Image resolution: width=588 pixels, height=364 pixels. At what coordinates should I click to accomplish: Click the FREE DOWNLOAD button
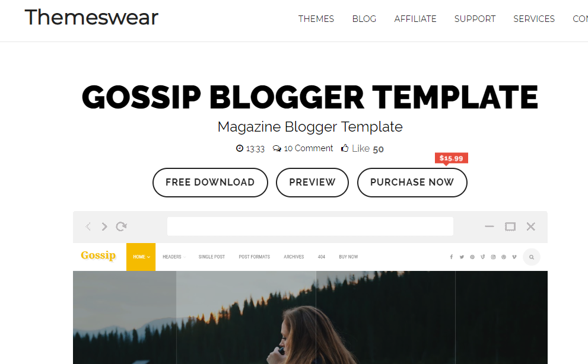coord(210,182)
